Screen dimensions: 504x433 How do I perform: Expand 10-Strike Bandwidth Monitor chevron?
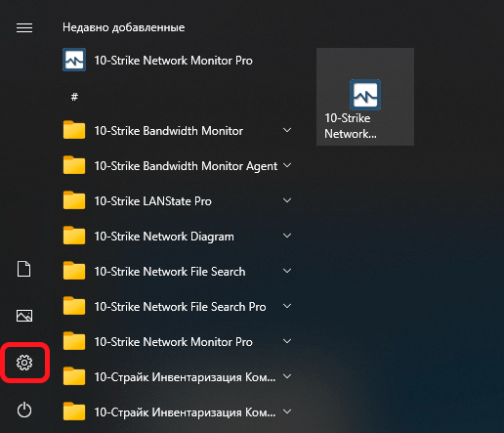pos(287,130)
